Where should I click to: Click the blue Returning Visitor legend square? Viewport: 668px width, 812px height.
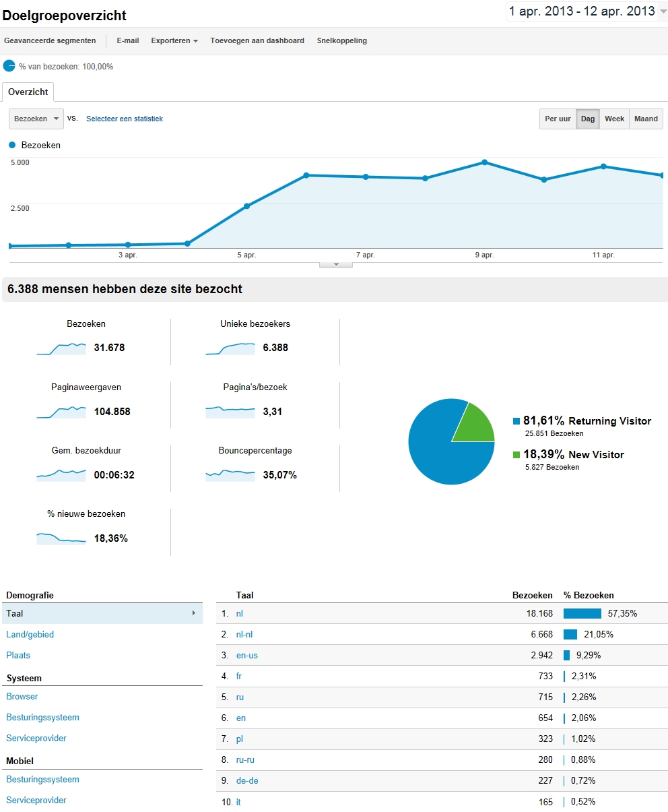516,420
